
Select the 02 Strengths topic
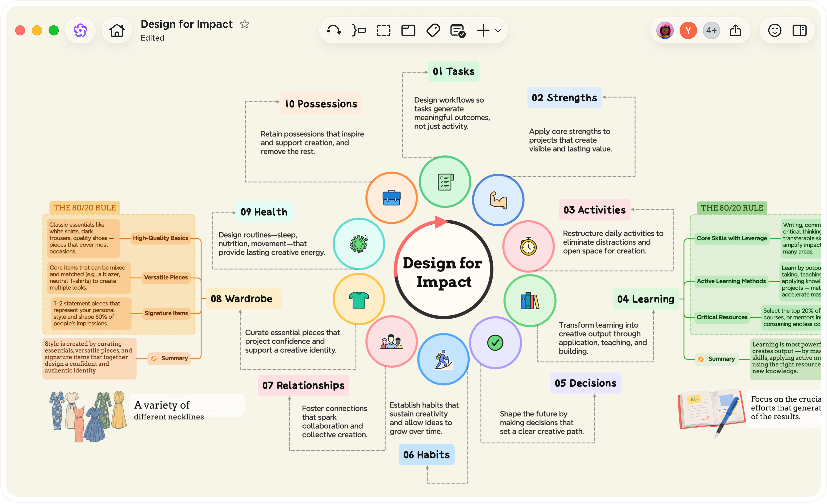coord(565,98)
